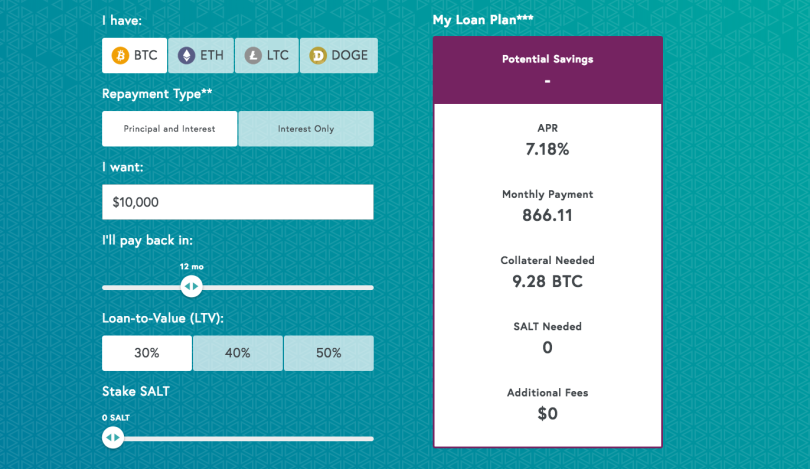Switch collateral to LTC
Image resolution: width=810 pixels, height=469 pixels.
click(x=267, y=55)
